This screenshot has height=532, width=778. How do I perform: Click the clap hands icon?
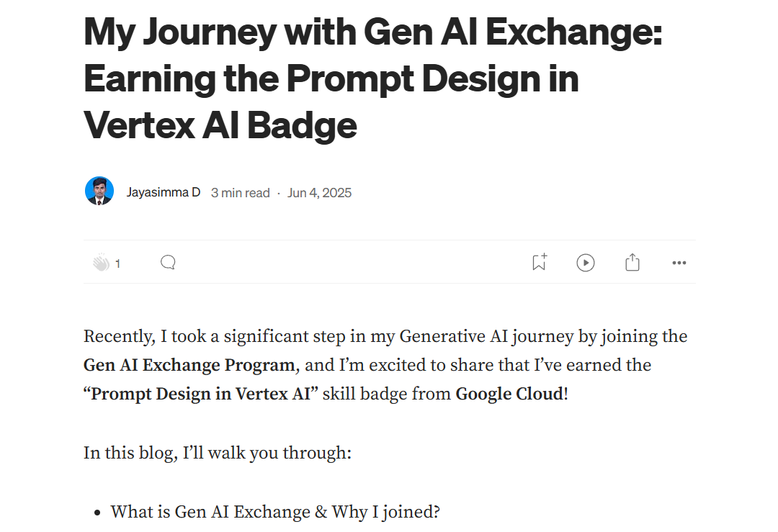[x=101, y=262]
